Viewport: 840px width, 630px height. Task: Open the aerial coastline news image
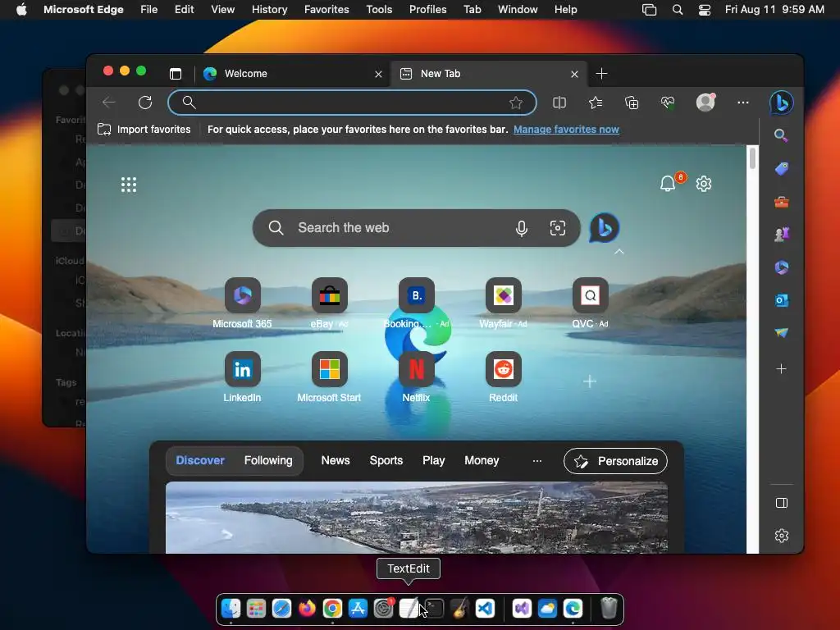416,518
